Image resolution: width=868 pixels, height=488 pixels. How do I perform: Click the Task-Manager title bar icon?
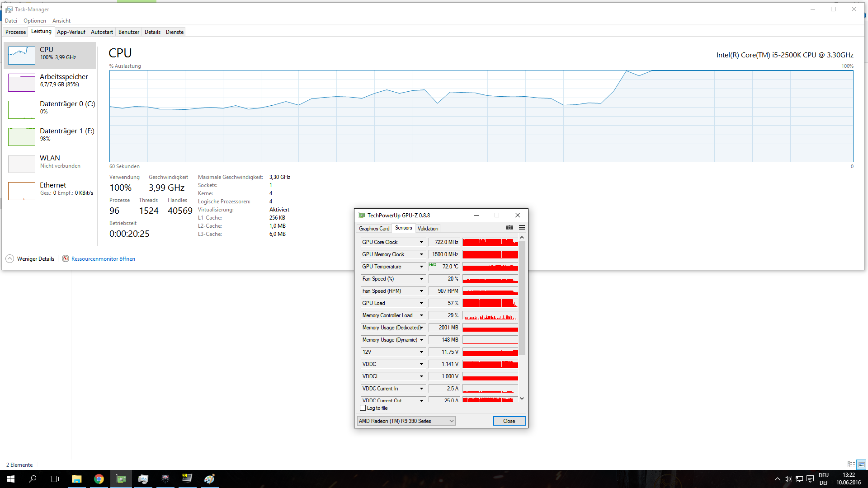pos(9,9)
